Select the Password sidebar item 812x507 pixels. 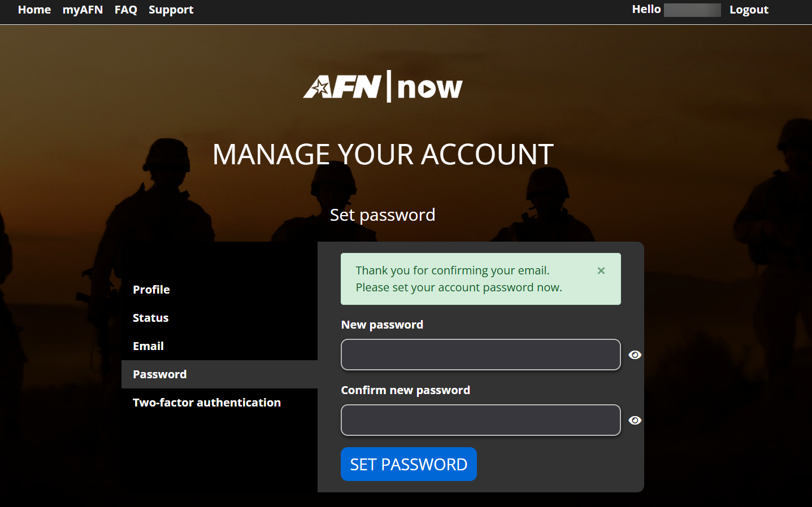(219, 374)
